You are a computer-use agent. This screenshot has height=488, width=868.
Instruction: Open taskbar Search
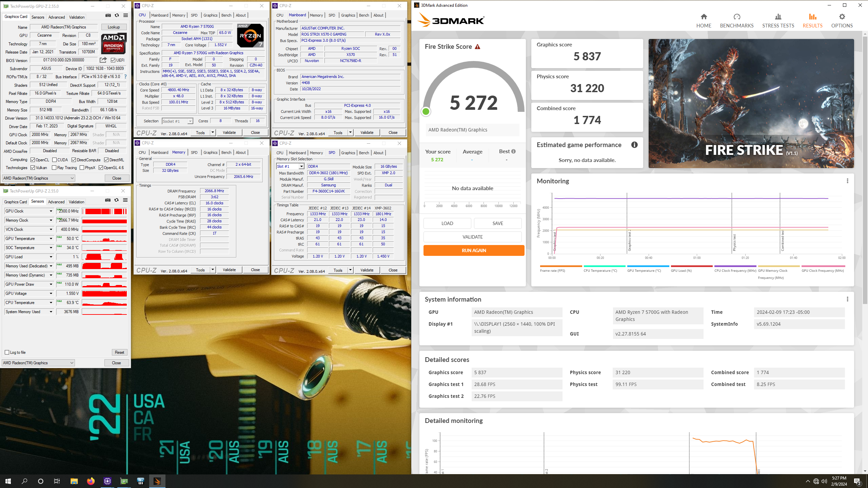tap(24, 481)
